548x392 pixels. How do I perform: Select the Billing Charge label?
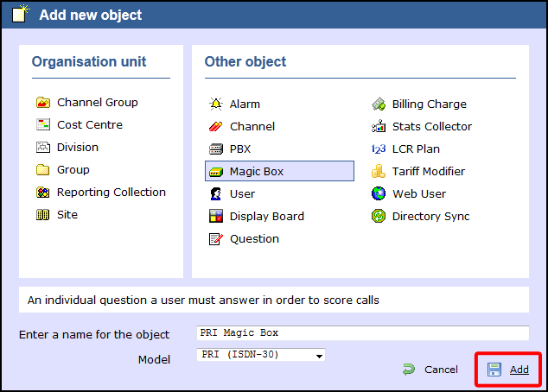pos(430,104)
